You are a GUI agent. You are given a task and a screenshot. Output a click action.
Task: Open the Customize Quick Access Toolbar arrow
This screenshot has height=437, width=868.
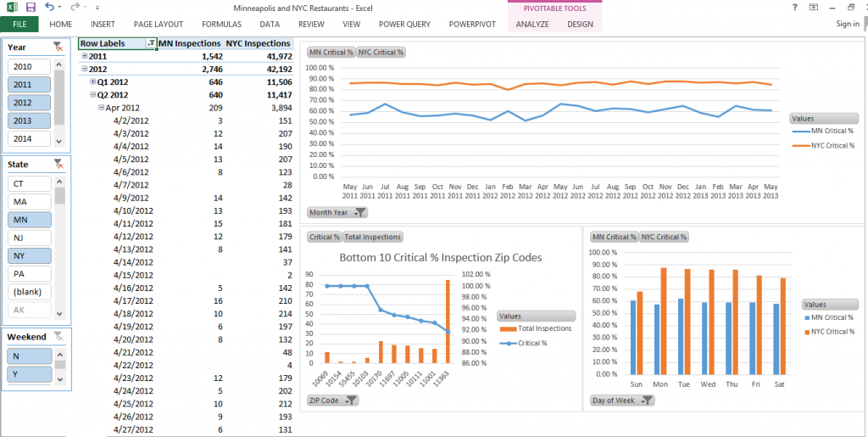(x=97, y=8)
